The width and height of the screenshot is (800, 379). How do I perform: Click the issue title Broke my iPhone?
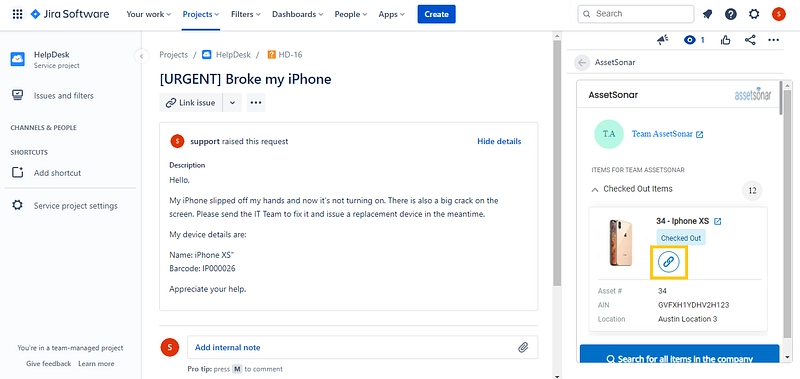point(245,79)
